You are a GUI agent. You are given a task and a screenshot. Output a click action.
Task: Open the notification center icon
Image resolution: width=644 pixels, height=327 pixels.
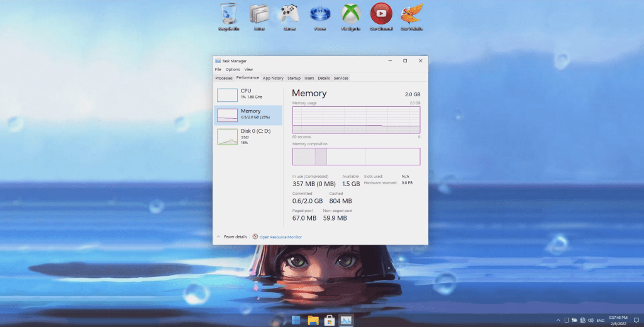pyautogui.click(x=636, y=320)
